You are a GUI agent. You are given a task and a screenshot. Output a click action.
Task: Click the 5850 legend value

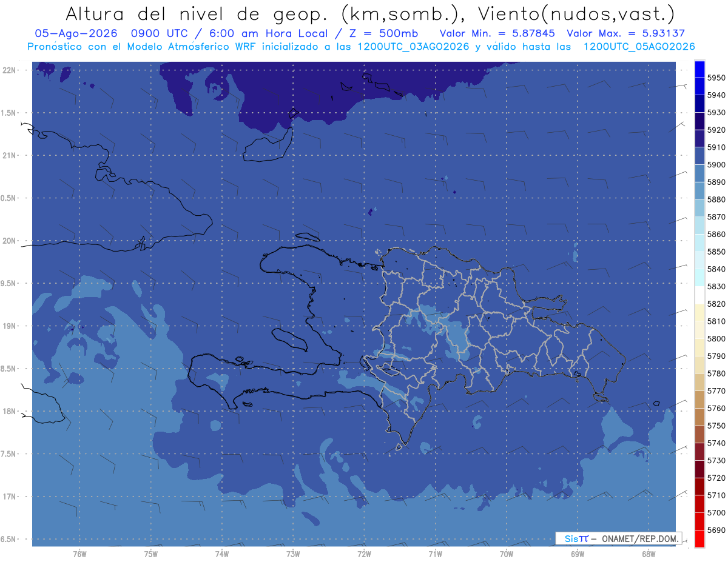[x=715, y=252]
